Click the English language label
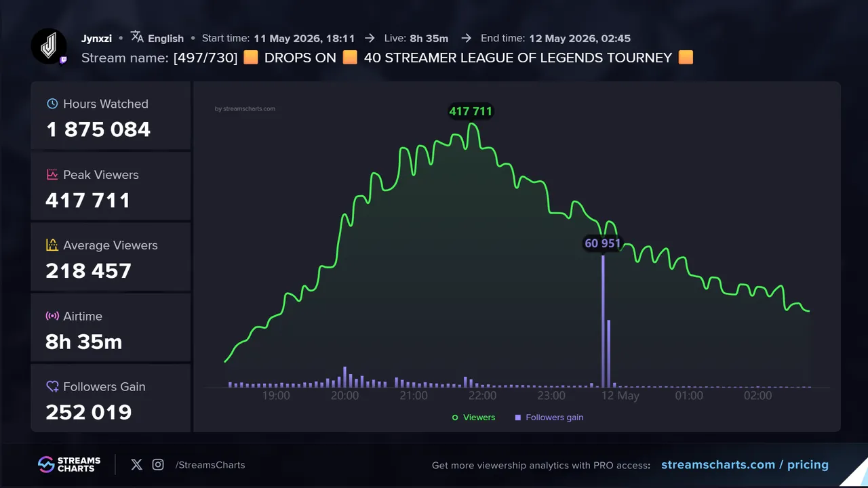868x488 pixels. (x=165, y=39)
